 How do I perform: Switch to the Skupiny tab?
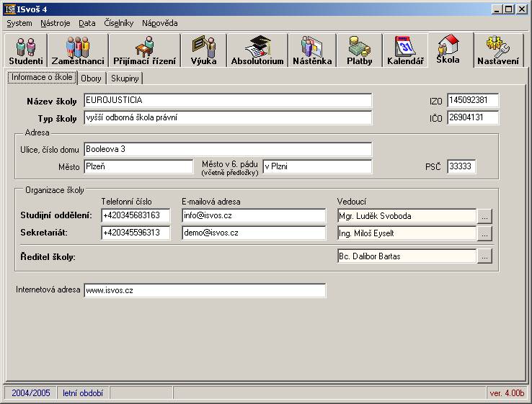tap(125, 78)
